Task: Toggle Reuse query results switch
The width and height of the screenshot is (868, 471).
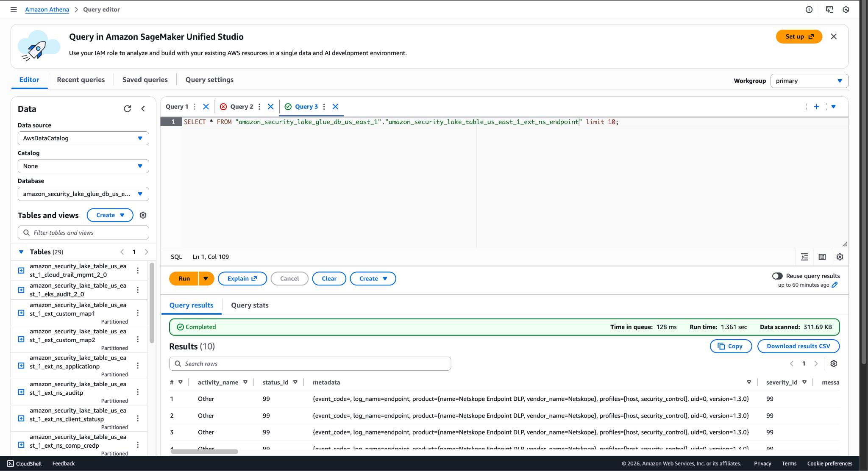Action: 777,276
